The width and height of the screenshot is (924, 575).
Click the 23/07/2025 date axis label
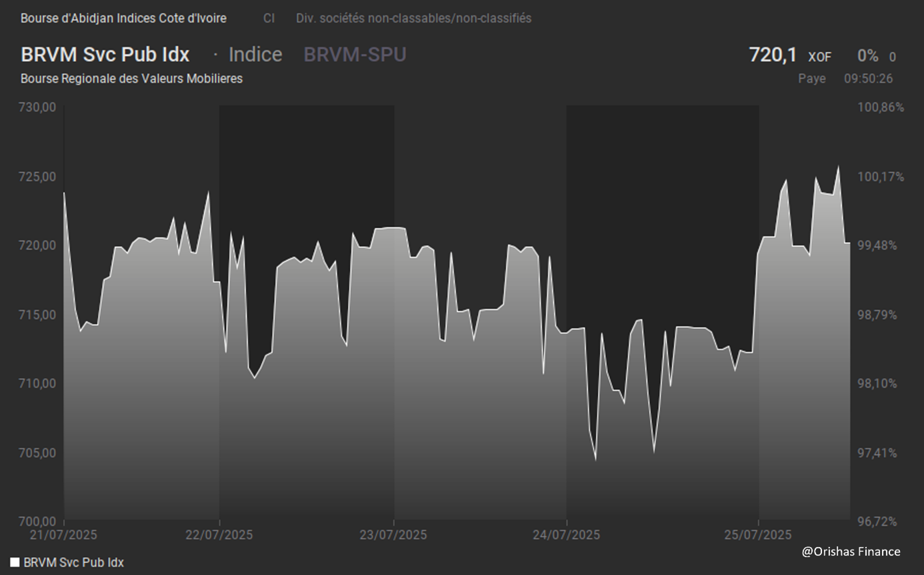(393, 535)
